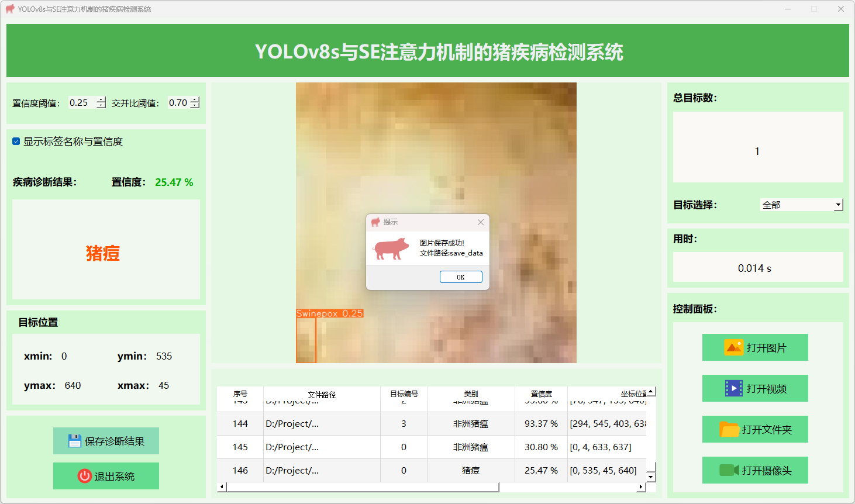Click the 保存诊断结果 button
This screenshot has width=855, height=504.
(106, 441)
